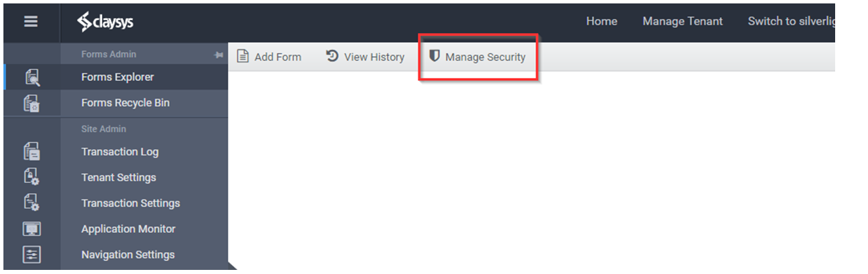Click the Tenant Settings sidebar icon
This screenshot has width=868, height=274.
pyautogui.click(x=31, y=177)
